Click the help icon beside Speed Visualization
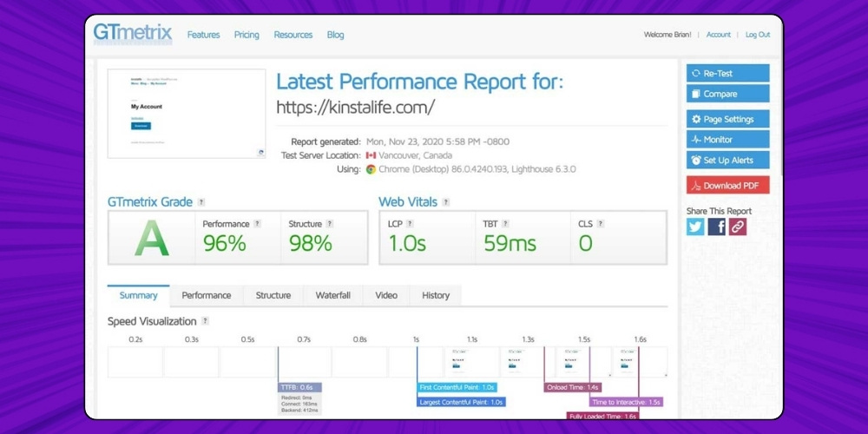868x434 pixels. 205,321
